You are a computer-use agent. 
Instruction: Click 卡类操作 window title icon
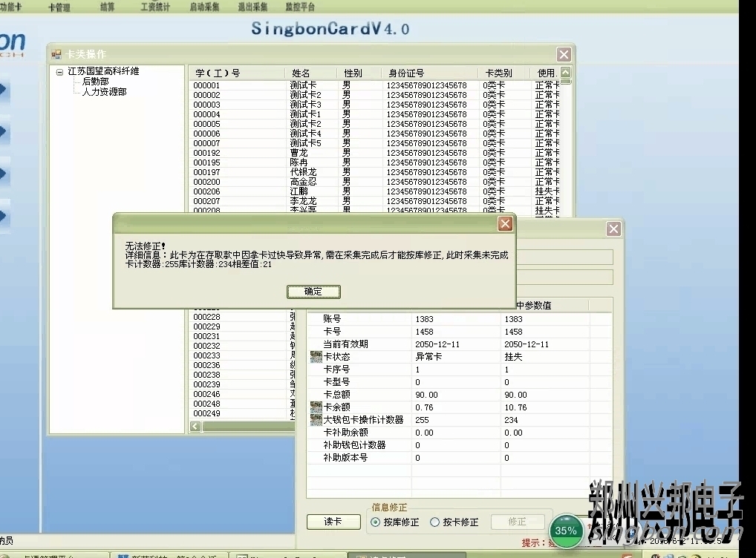pos(56,54)
